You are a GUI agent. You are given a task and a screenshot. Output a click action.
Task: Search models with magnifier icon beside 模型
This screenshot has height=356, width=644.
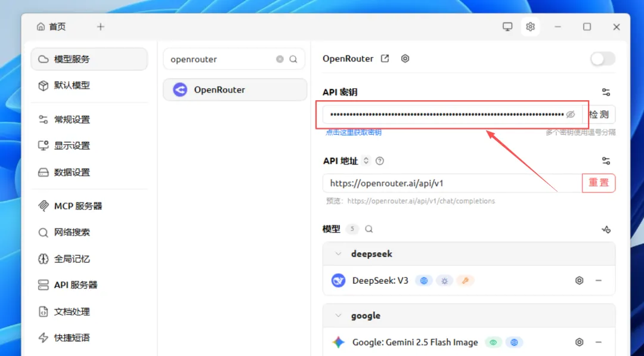coord(369,229)
